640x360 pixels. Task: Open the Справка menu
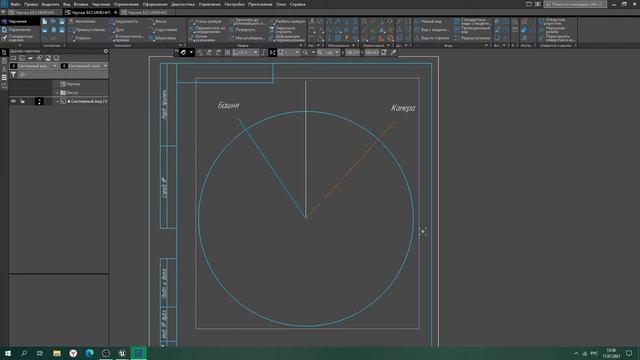298,4
